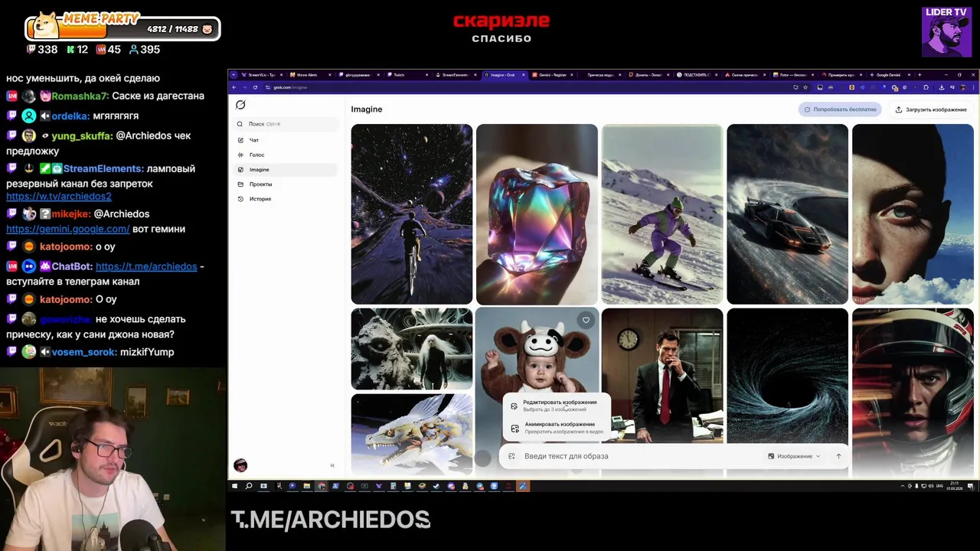The height and width of the screenshot is (551, 980).
Task: Click the browser back arrow
Action: (x=235, y=87)
